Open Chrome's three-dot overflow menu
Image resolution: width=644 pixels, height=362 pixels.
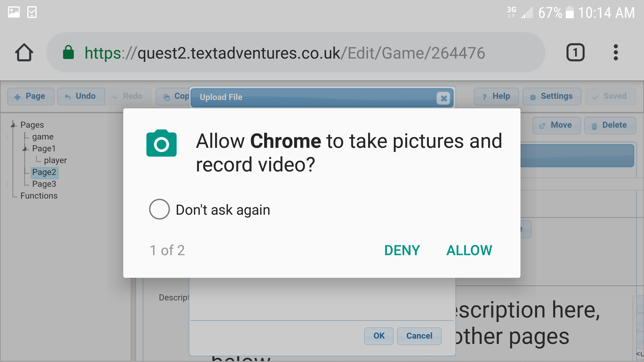(616, 52)
